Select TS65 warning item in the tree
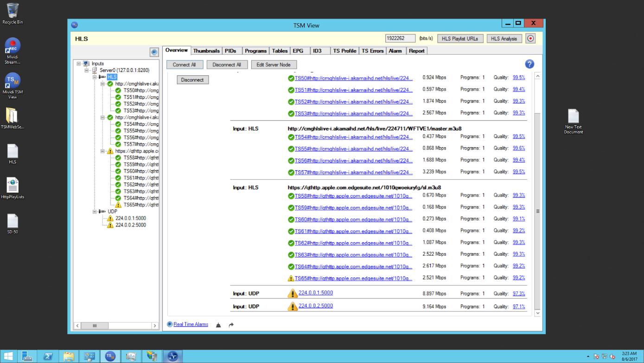The width and height of the screenshot is (644, 363). click(140, 205)
